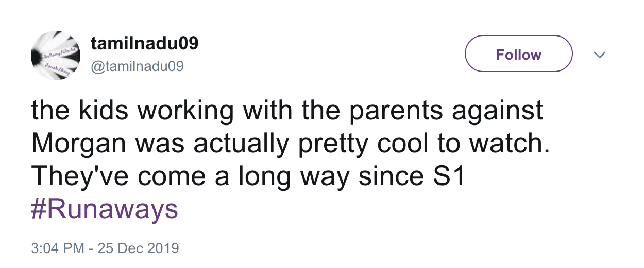
Task: Click the word "Morgan" in the tweet
Action: (x=79, y=145)
